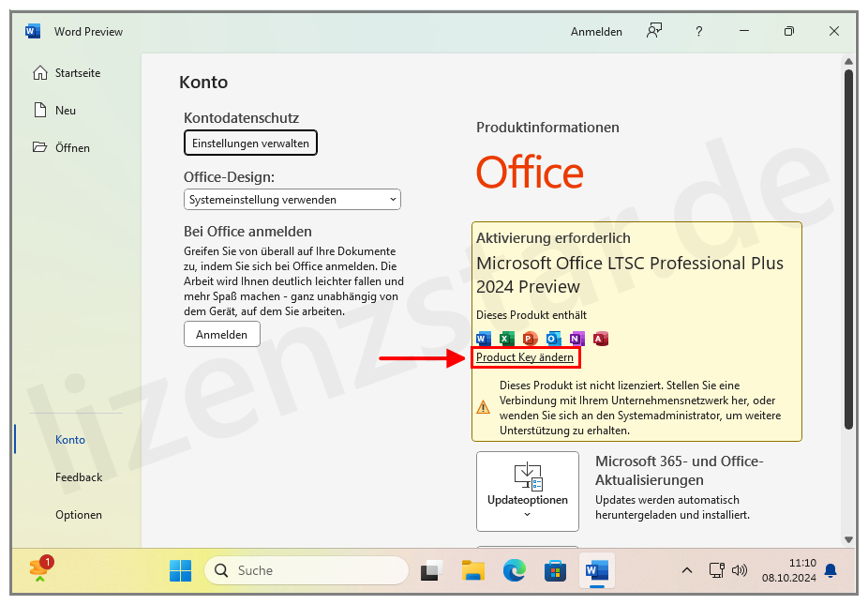Screen dimensions: 868x605
Task: Click the network tray icon
Action: click(x=717, y=570)
